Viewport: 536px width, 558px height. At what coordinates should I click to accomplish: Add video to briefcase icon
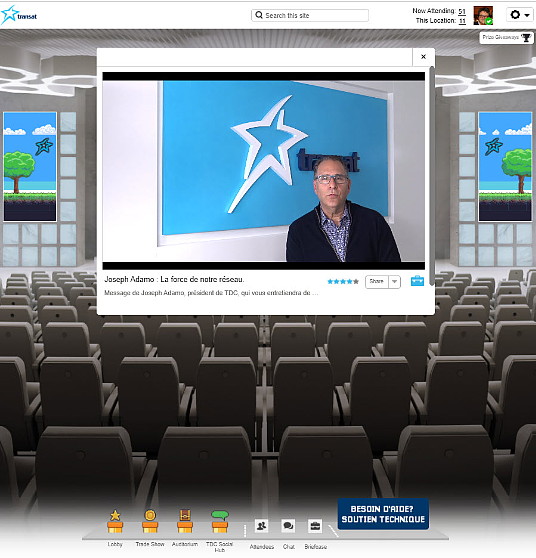click(417, 281)
